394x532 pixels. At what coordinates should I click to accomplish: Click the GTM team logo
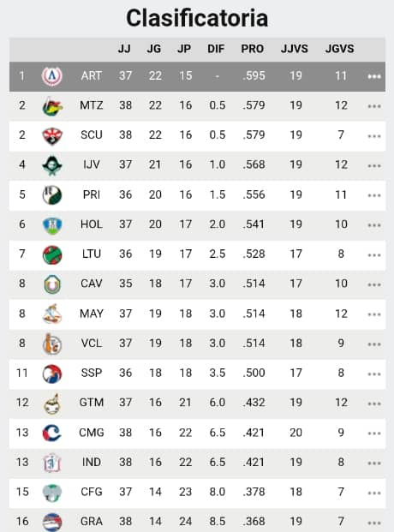[x=52, y=403]
